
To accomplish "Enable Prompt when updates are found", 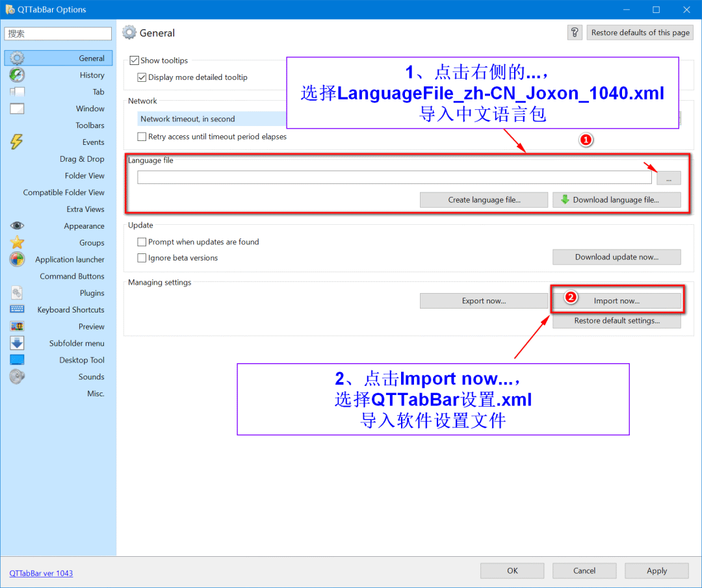I will pyautogui.click(x=142, y=242).
